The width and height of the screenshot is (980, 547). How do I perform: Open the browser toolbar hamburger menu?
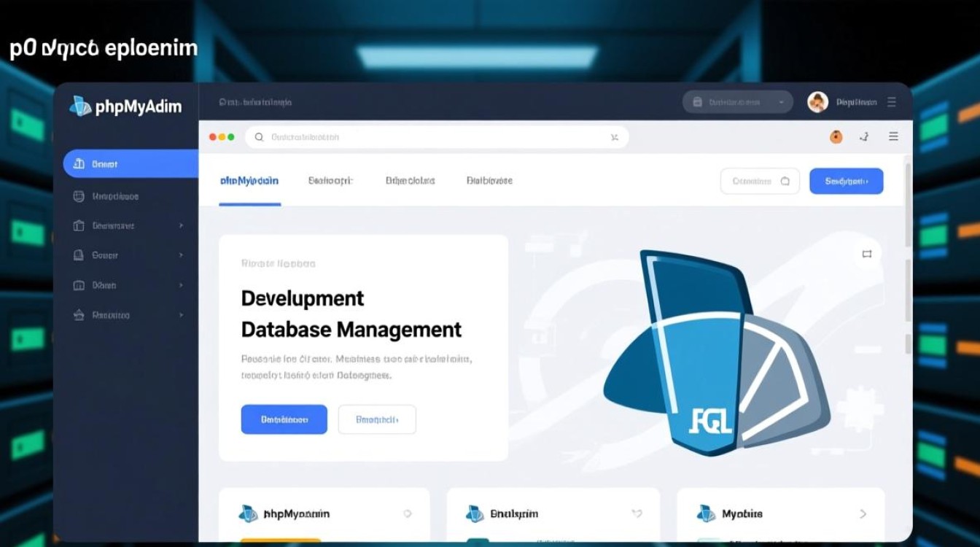click(893, 136)
